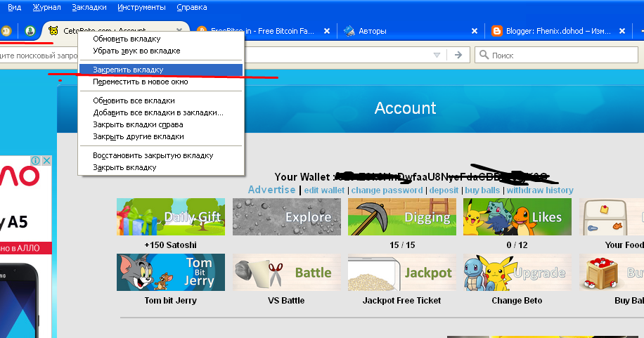Click the Pikachu favicon on the CetoBeto tab

(53, 30)
